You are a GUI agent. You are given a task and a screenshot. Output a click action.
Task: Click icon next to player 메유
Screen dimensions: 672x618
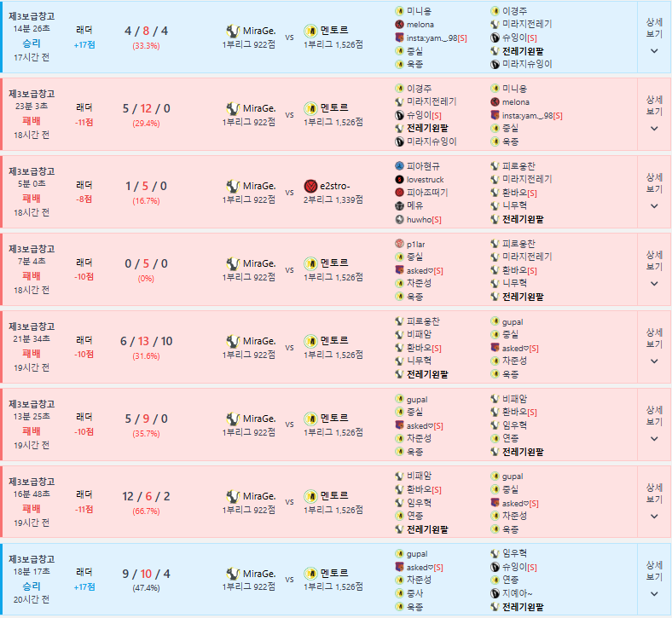tap(399, 205)
